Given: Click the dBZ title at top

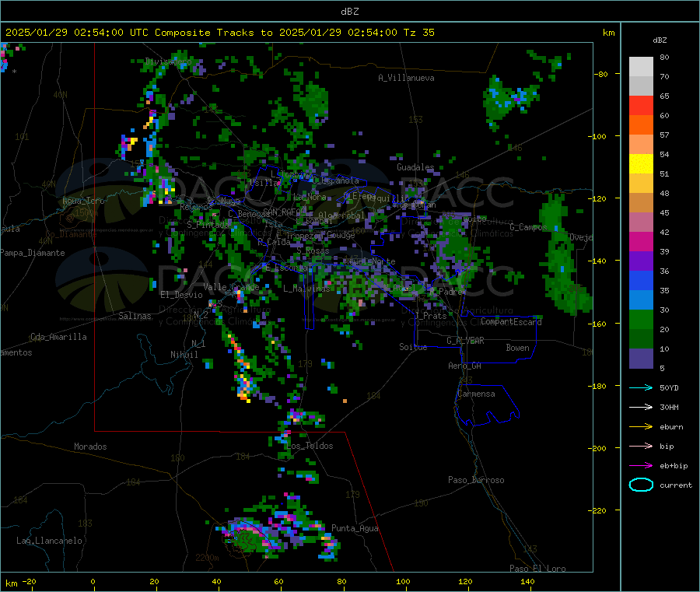Looking at the screenshot, I should 349,12.
